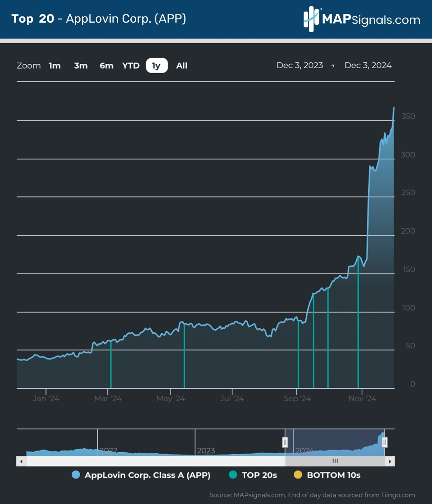Click the scrollbar right arrow
The image size is (432, 504).
[390, 461]
